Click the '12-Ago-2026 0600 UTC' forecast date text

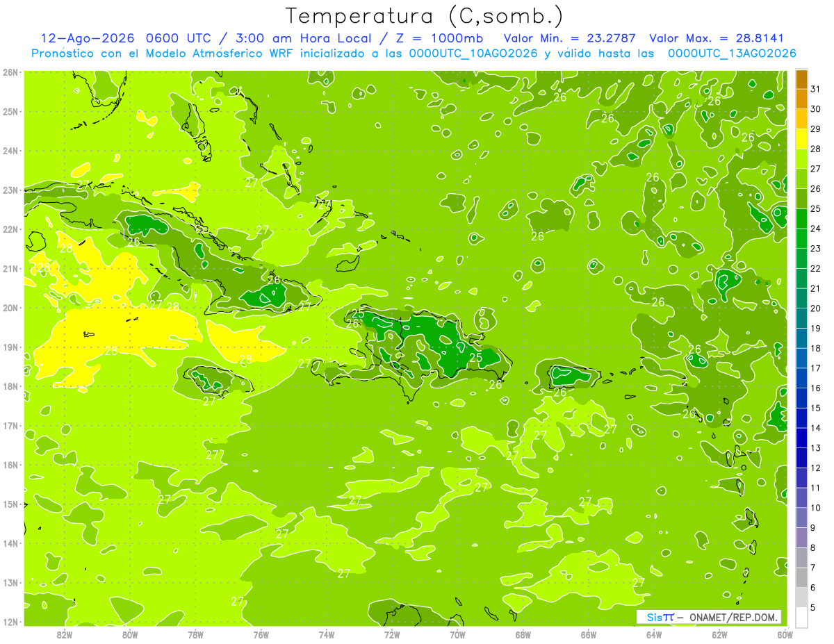127,38
